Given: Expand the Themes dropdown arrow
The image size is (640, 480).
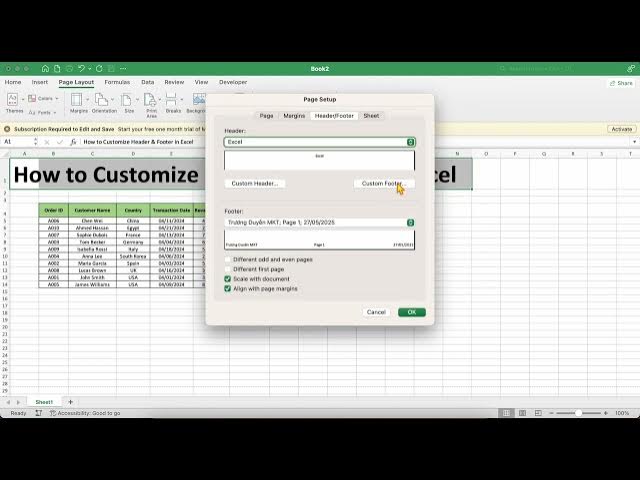Looking at the screenshot, I should coord(23,99).
